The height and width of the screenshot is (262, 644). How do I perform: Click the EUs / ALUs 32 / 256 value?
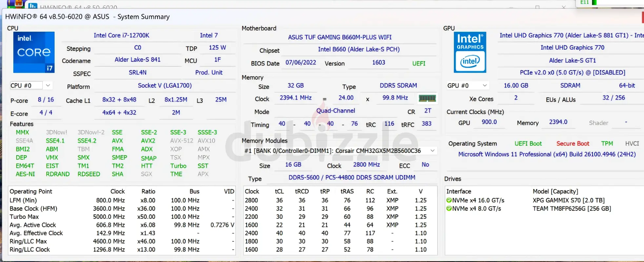pyautogui.click(x=614, y=98)
